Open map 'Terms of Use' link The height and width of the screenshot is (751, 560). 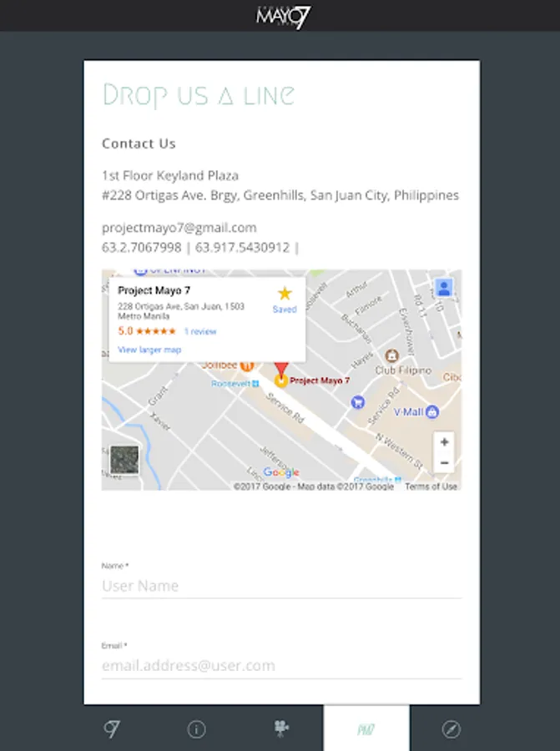coord(431,486)
